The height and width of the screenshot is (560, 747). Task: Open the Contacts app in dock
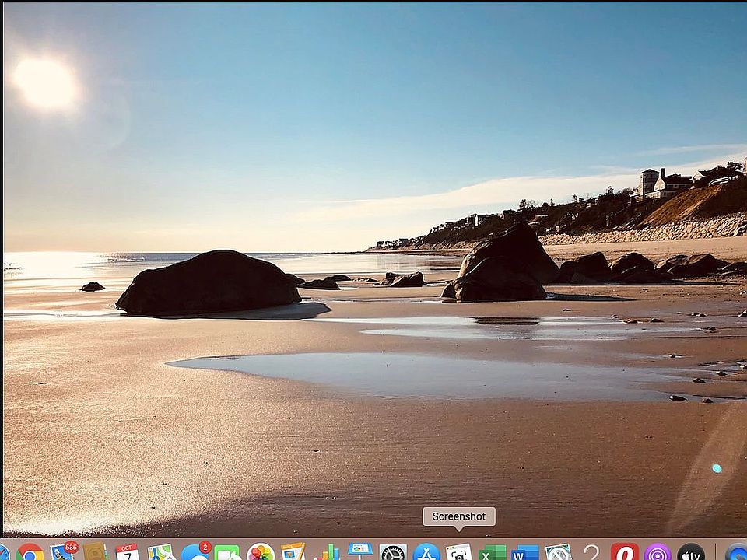95,553
